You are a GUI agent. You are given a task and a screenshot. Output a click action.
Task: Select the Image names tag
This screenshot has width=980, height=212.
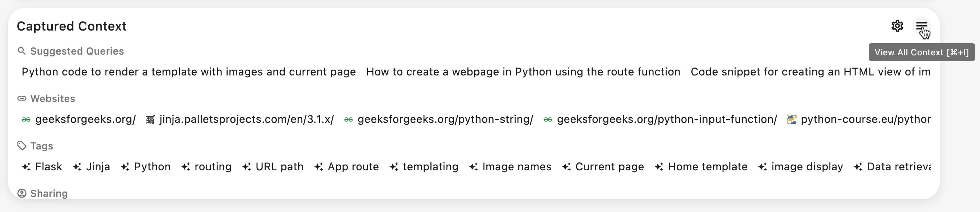point(510,167)
